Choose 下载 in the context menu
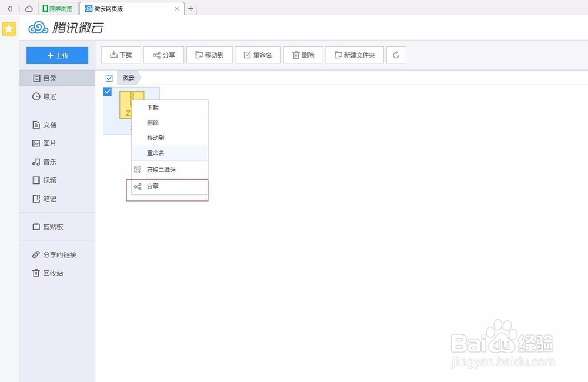588x382 pixels. click(170, 108)
